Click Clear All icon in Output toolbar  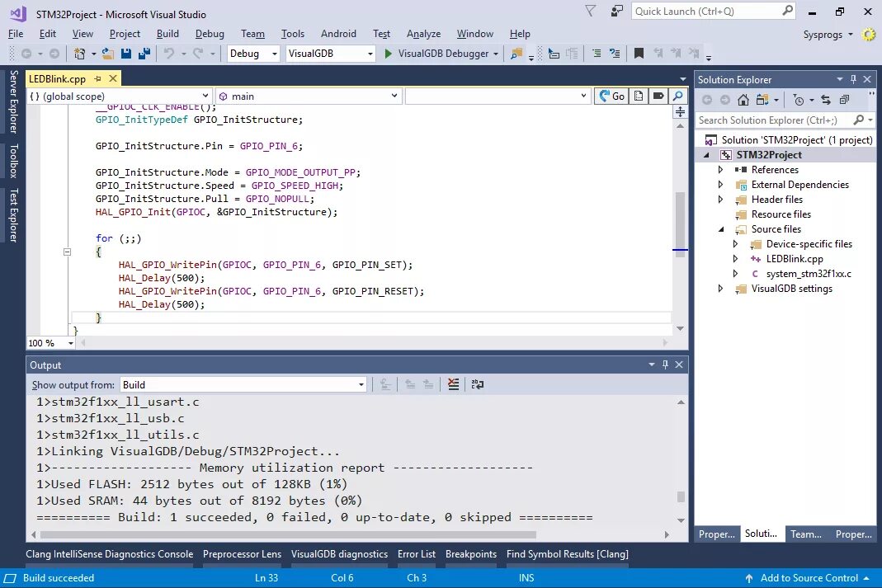pos(453,384)
